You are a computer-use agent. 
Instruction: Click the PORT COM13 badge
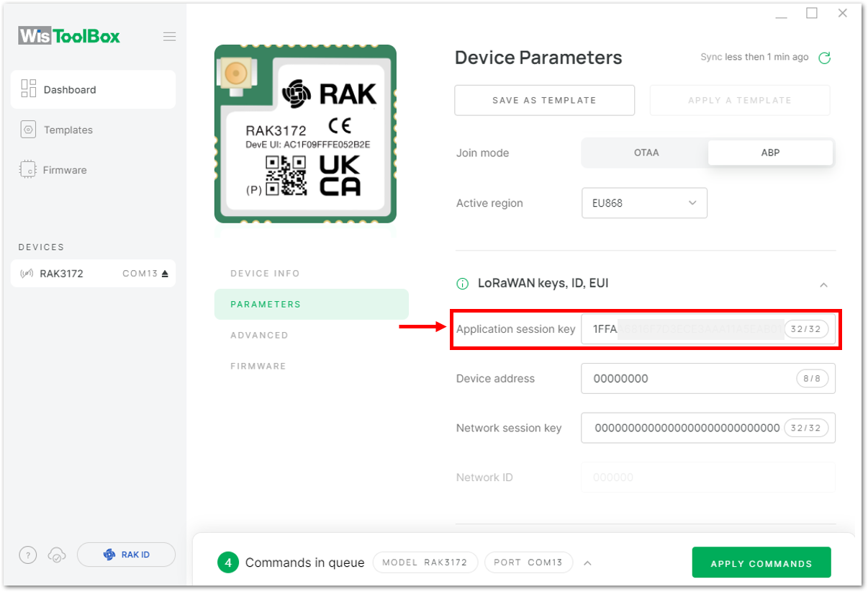pos(528,562)
